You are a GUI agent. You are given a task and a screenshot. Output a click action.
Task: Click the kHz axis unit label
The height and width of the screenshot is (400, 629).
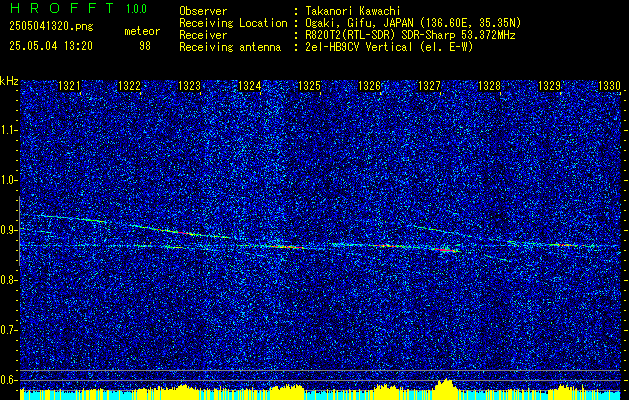pos(9,81)
